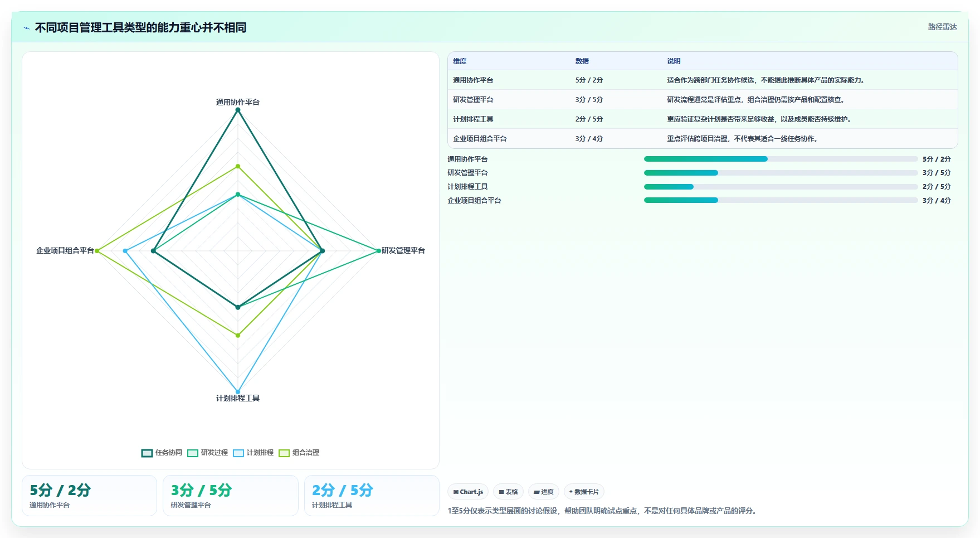Click the footnote starting 1至5分仅表示类型层面
The height and width of the screenshot is (538, 980).
point(602,511)
